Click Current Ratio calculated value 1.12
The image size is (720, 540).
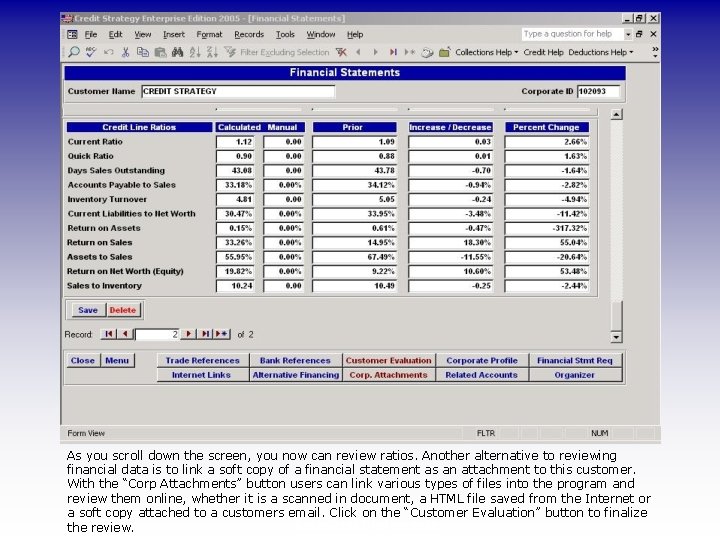click(x=235, y=142)
